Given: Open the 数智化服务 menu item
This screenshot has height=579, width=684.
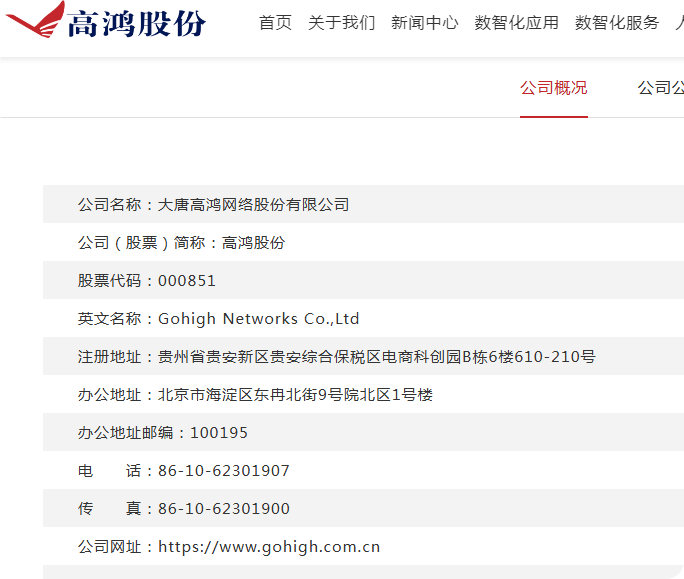Looking at the screenshot, I should [x=617, y=23].
